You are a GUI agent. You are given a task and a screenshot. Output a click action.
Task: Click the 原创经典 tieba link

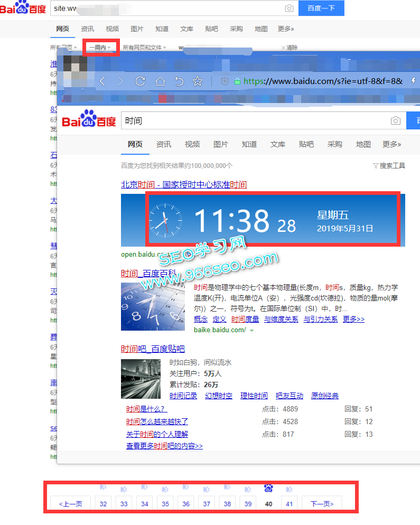coord(325,396)
